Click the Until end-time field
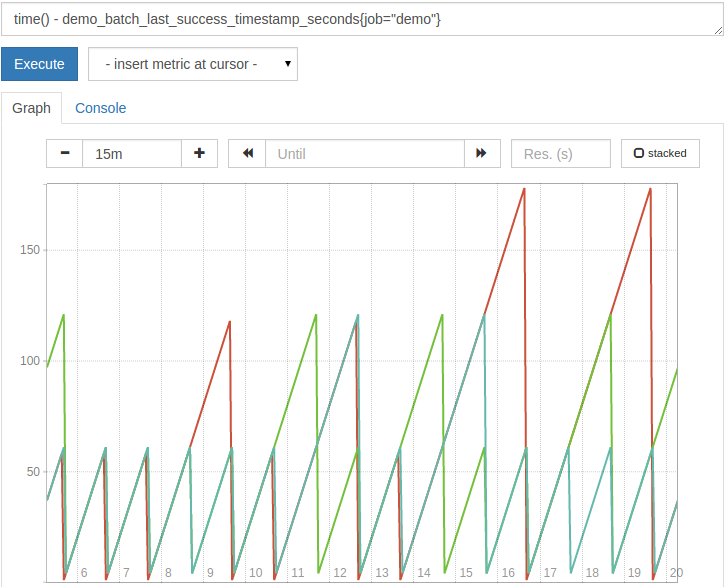 tap(364, 153)
